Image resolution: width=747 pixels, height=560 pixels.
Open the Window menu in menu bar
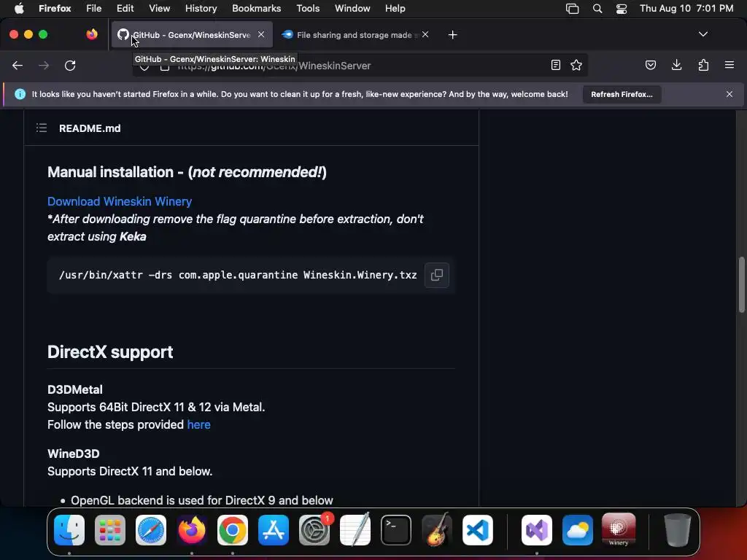point(352,8)
